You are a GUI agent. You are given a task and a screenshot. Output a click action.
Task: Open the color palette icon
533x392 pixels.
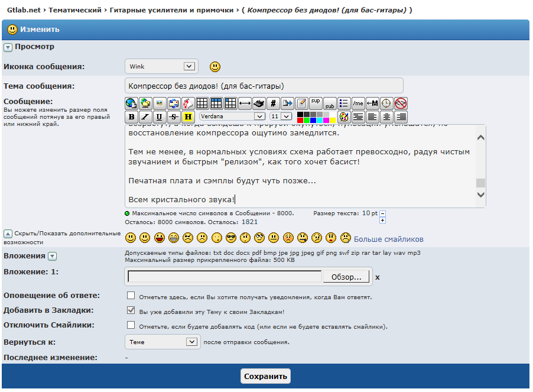coord(344,116)
